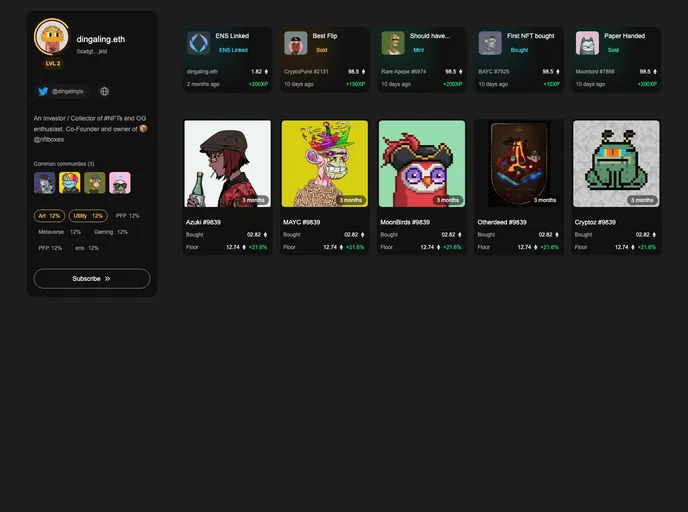
Task: Open the Otherdeed #9839 NFT thumbnail
Action: tap(519, 164)
